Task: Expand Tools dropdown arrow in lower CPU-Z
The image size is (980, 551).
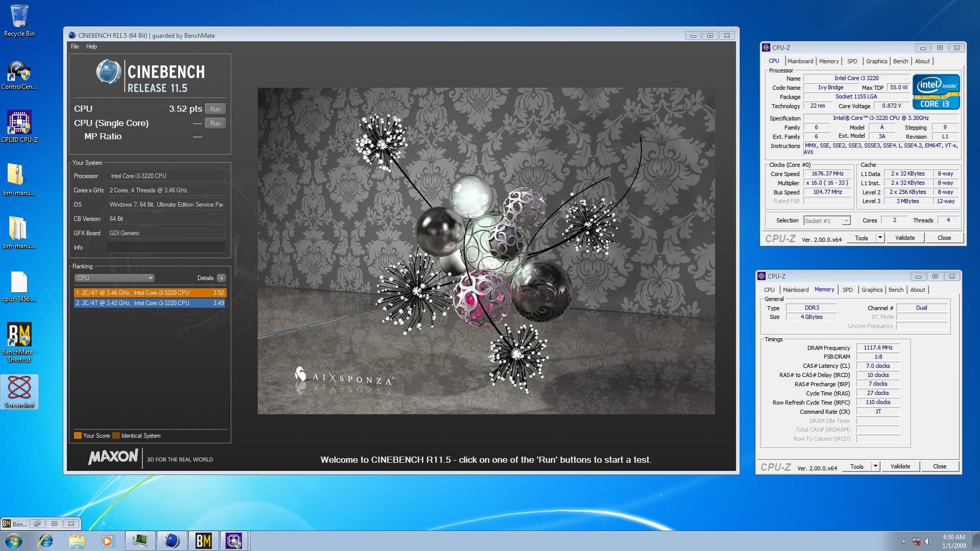Action: pyautogui.click(x=875, y=467)
